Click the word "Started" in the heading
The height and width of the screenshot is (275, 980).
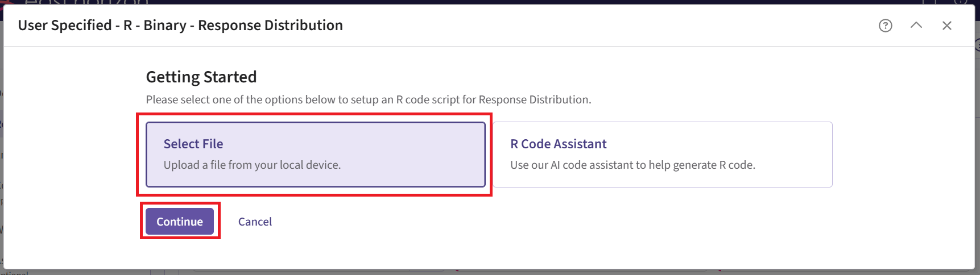pos(230,77)
